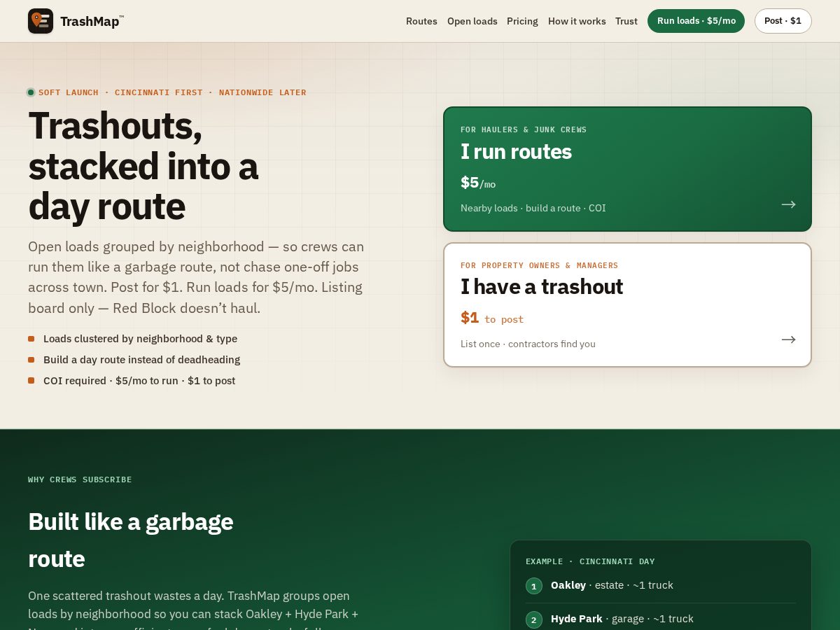Click 'Nearby loads · build a route · COI'
Screen dimensions: 840x630
pyautogui.click(x=533, y=208)
